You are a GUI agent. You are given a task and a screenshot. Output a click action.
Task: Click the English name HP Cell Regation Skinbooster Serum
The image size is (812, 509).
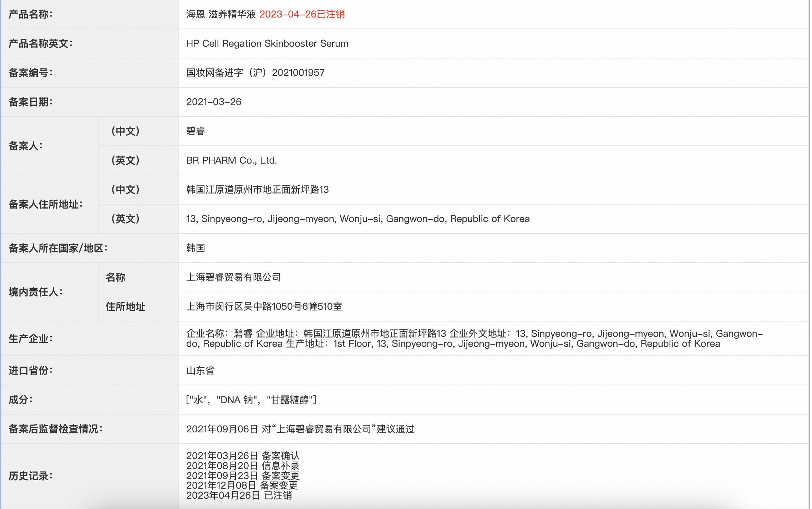[x=267, y=43]
